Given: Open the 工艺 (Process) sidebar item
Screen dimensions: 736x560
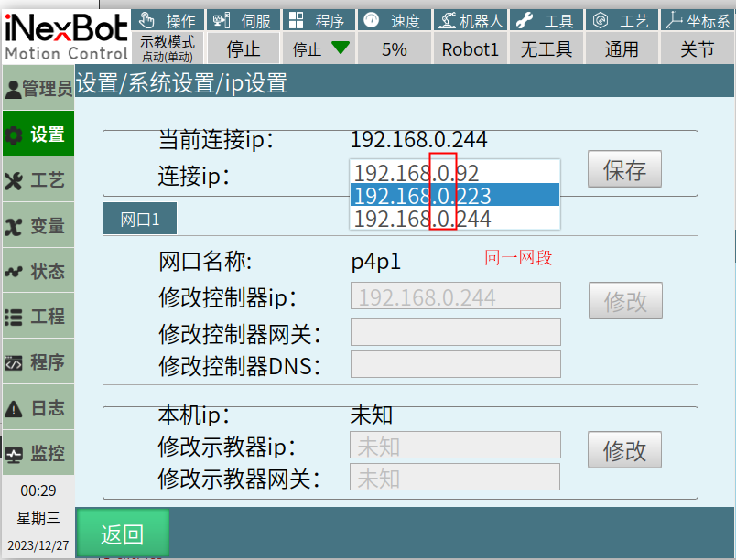Looking at the screenshot, I should point(38,180).
